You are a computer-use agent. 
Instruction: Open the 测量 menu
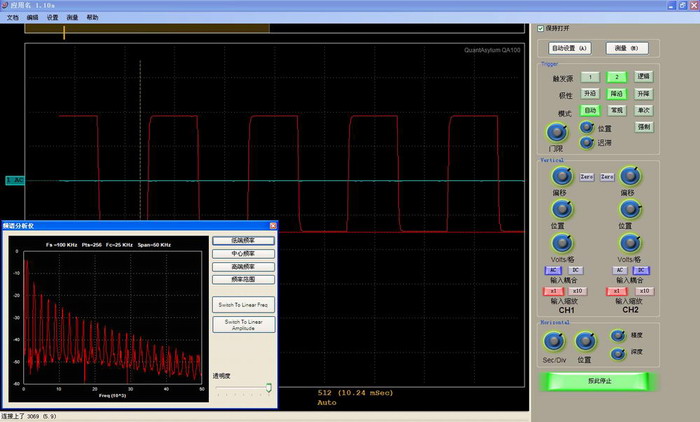pyautogui.click(x=72, y=17)
